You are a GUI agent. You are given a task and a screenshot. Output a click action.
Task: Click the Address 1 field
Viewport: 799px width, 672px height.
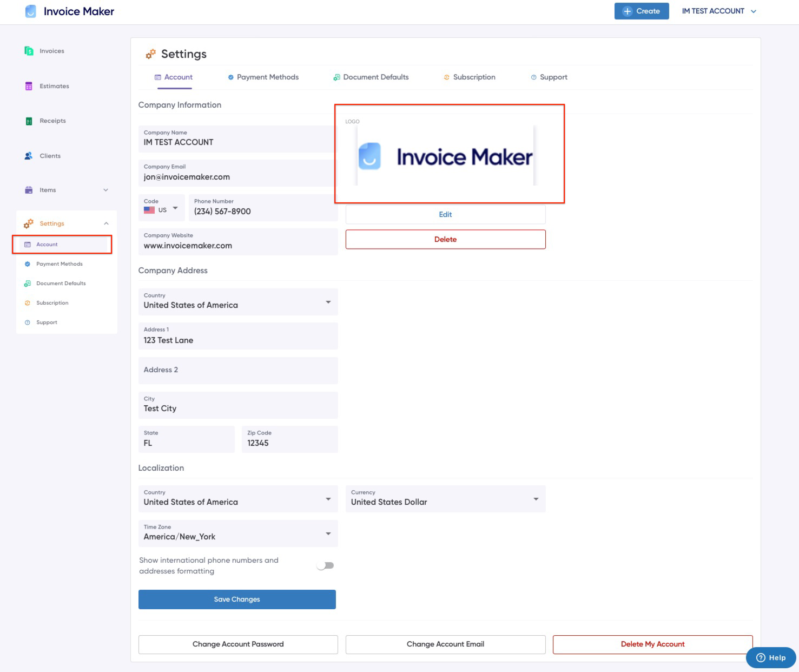click(238, 336)
